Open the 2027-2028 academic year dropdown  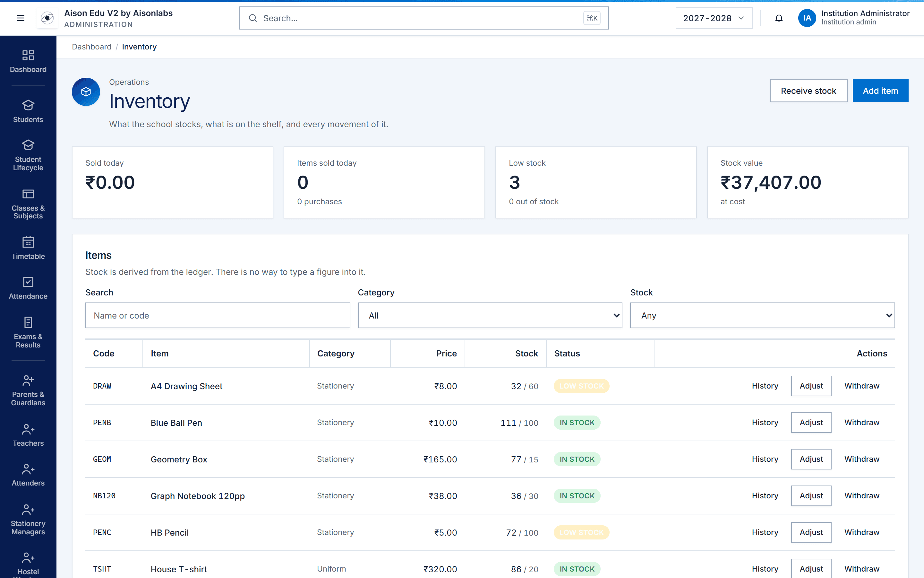[714, 18]
